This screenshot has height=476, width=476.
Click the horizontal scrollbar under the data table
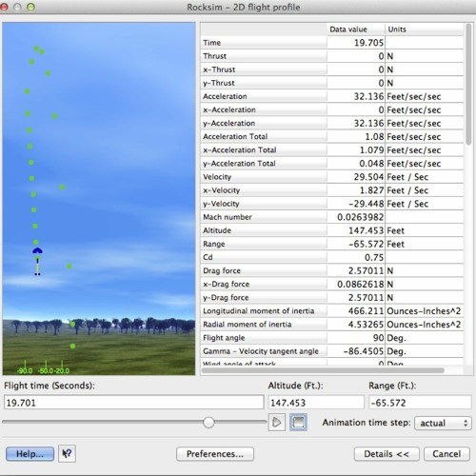(323, 370)
